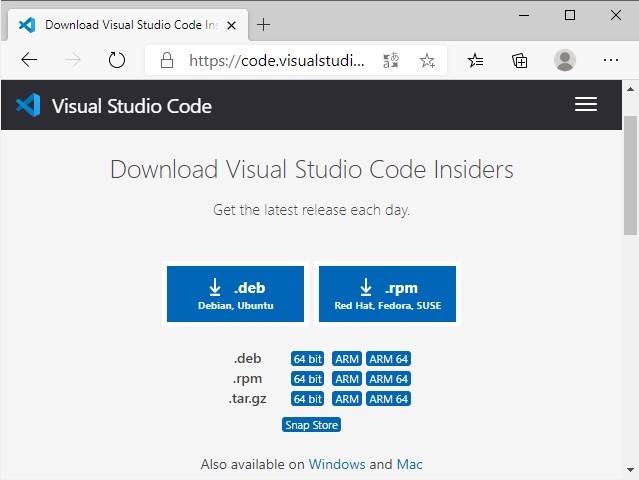Open the Snap Store link
The height and width of the screenshot is (480, 639).
311,425
